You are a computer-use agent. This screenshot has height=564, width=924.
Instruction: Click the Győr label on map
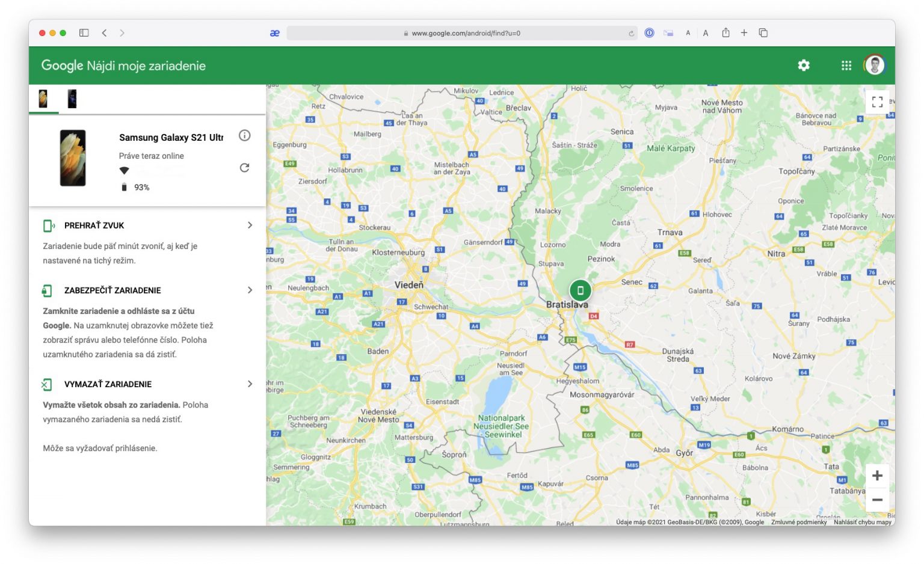click(x=685, y=453)
